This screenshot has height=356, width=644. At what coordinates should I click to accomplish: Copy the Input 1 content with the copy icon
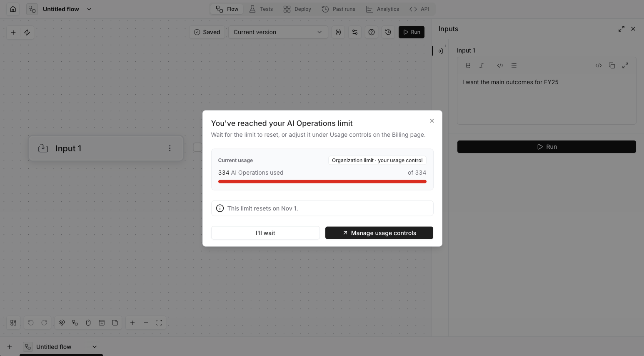point(612,65)
